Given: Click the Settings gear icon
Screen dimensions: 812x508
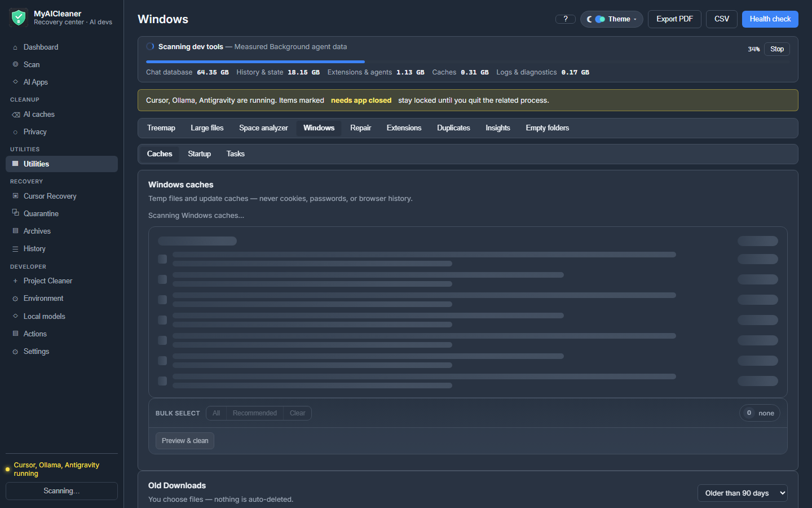Looking at the screenshot, I should tap(15, 352).
